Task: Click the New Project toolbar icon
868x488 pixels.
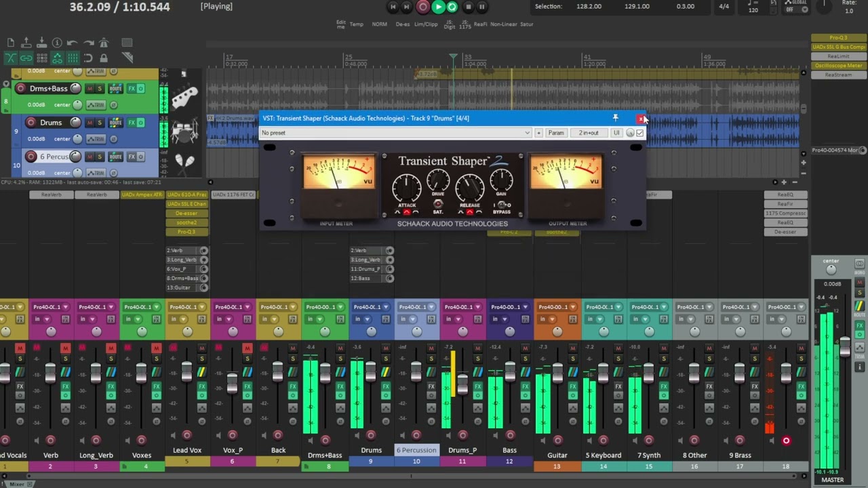Action: coord(10,43)
